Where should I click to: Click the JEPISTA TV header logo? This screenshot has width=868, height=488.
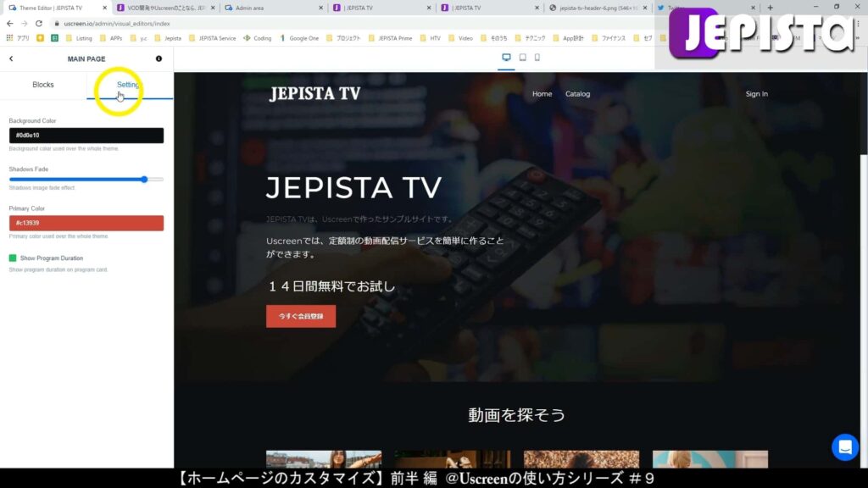[315, 93]
